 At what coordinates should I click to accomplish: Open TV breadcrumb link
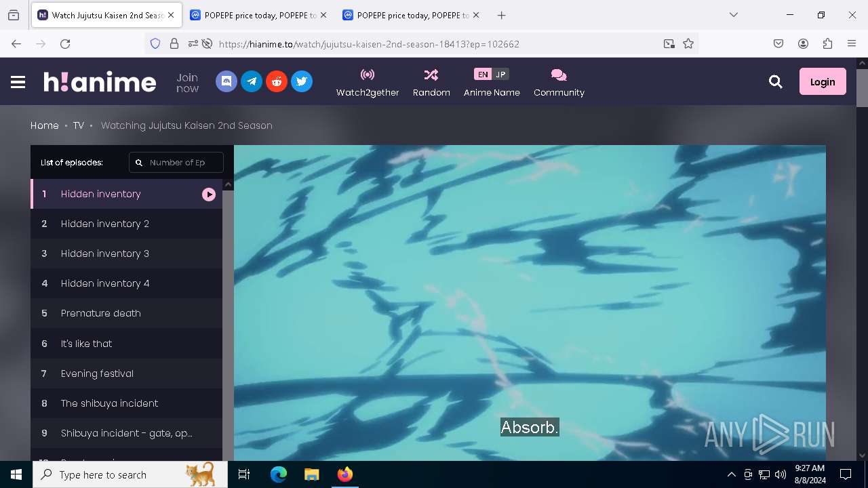[x=79, y=125]
